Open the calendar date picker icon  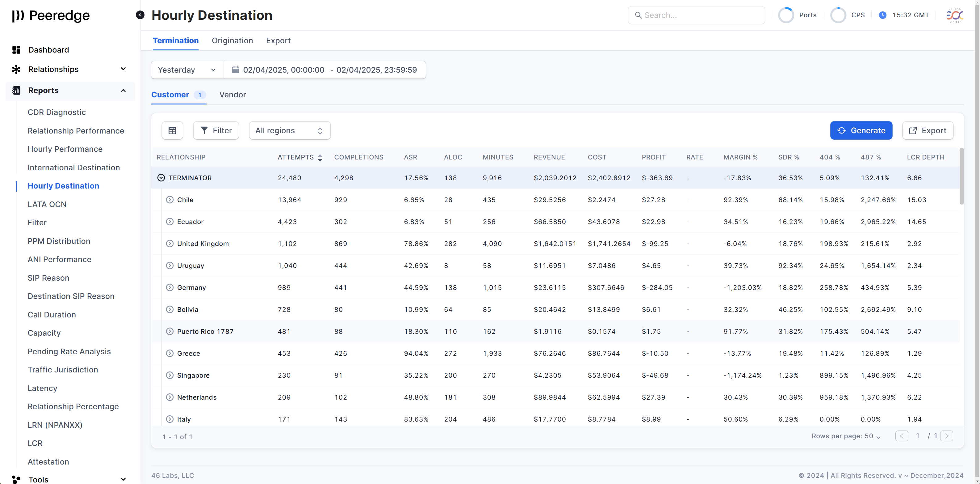click(x=236, y=70)
